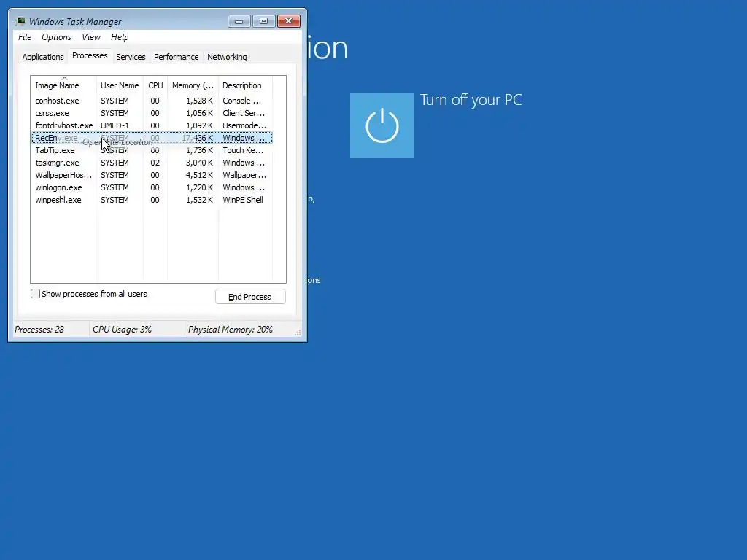The image size is (747, 560).
Task: Click Physical Memory: 20% status entry
Action: [230, 330]
